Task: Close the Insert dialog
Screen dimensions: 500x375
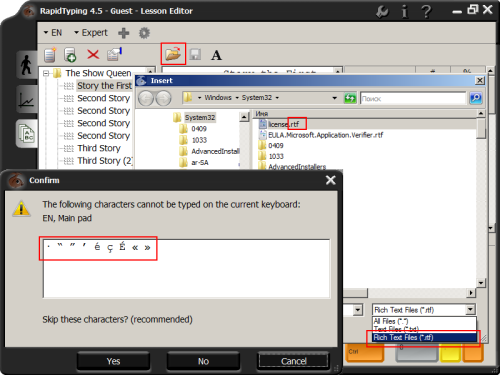Action: click(x=480, y=80)
